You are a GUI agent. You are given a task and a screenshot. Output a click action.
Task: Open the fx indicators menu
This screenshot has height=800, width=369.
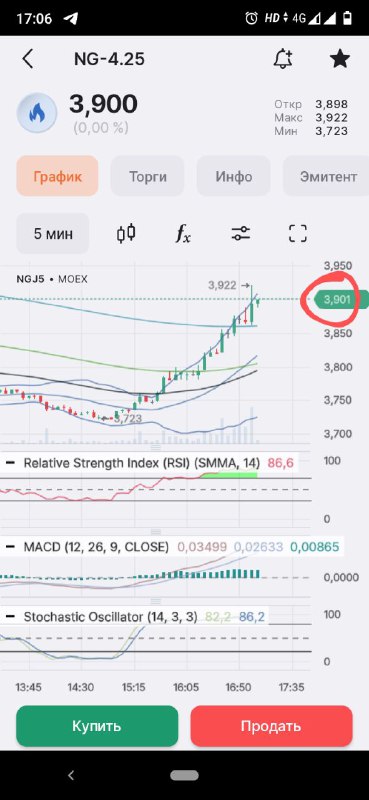[x=183, y=234]
